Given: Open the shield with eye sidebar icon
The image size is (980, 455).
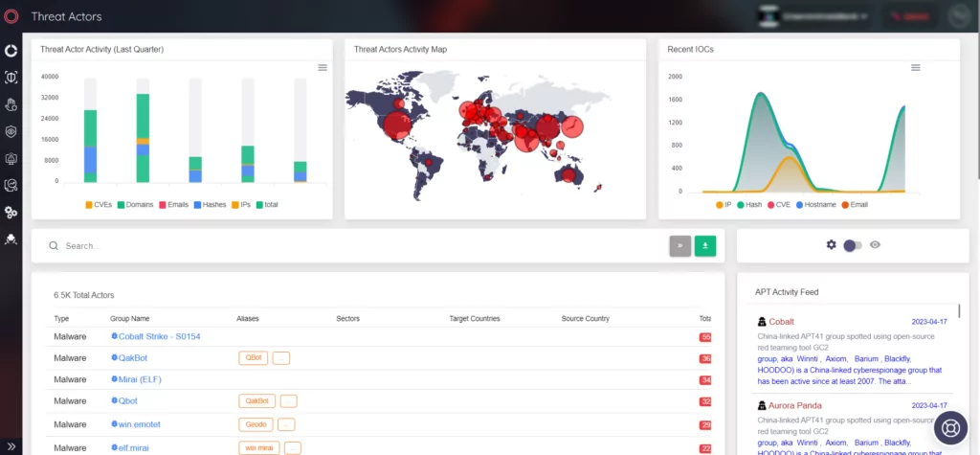Looking at the screenshot, I should point(11,131).
